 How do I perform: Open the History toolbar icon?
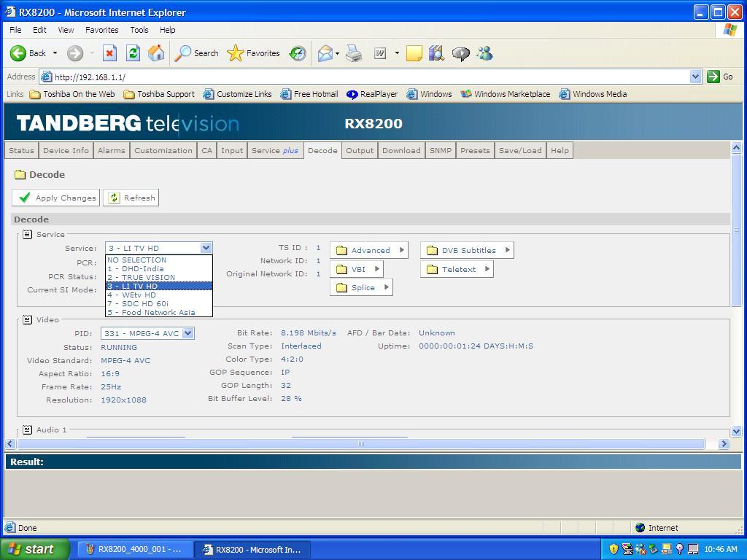coord(298,53)
